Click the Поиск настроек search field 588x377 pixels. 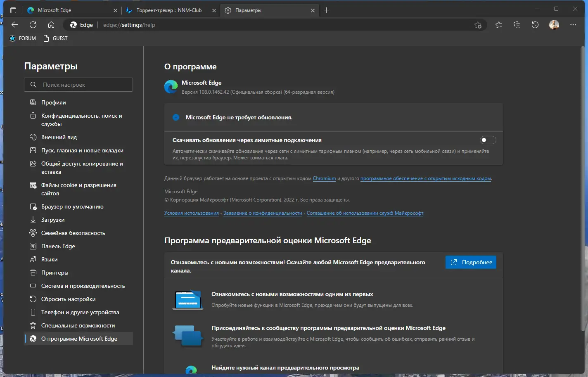coord(78,85)
